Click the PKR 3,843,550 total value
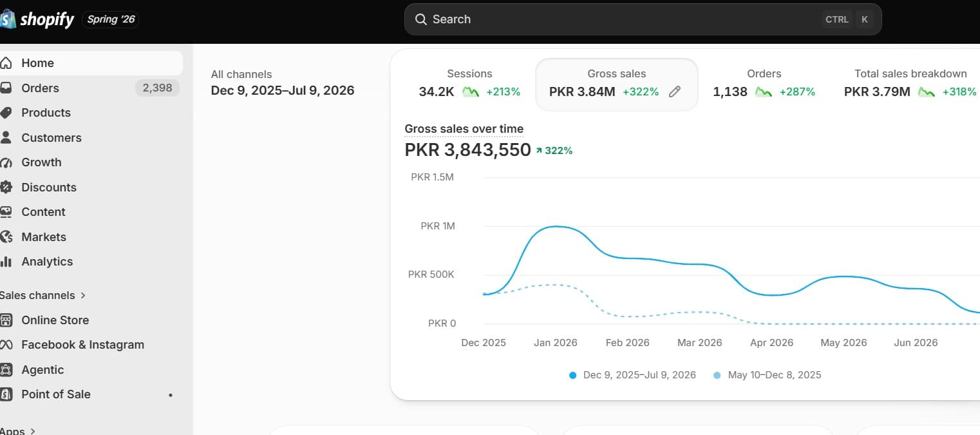 coord(467,150)
